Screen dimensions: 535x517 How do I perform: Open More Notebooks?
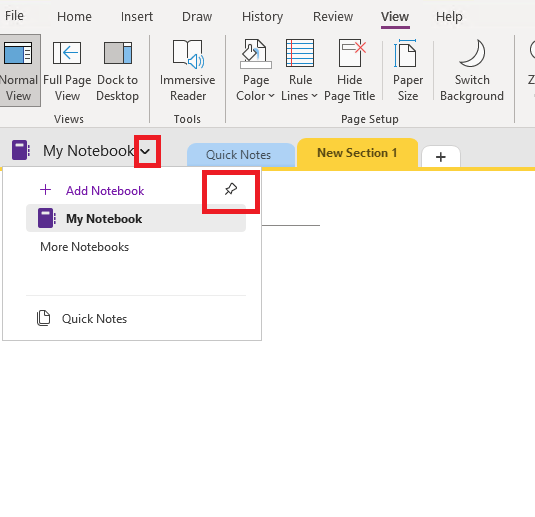85,247
